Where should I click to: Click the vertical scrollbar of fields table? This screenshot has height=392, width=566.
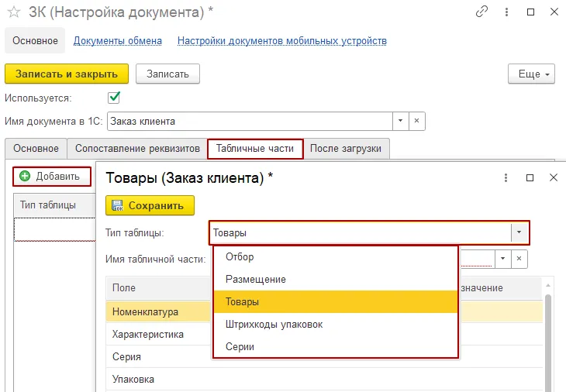pyautogui.click(x=548, y=341)
